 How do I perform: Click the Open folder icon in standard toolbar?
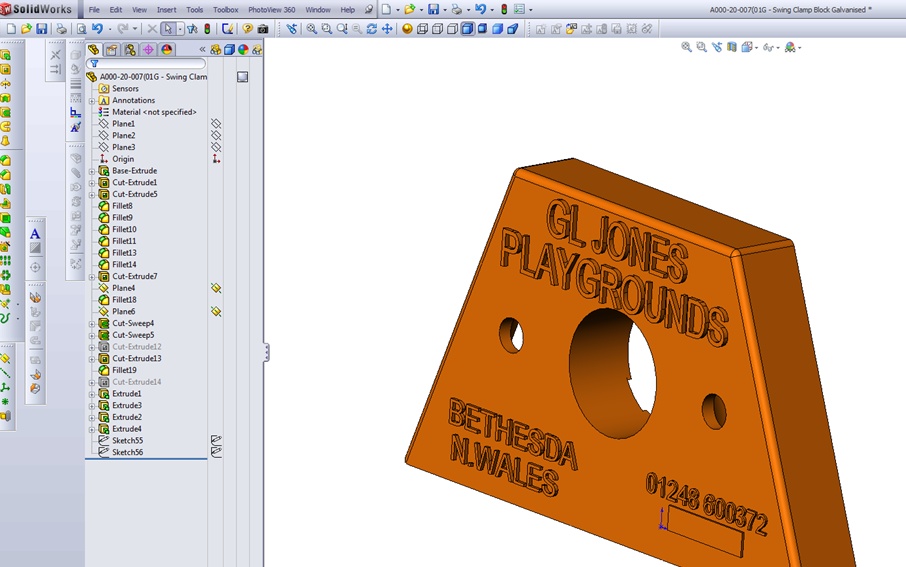click(26, 28)
